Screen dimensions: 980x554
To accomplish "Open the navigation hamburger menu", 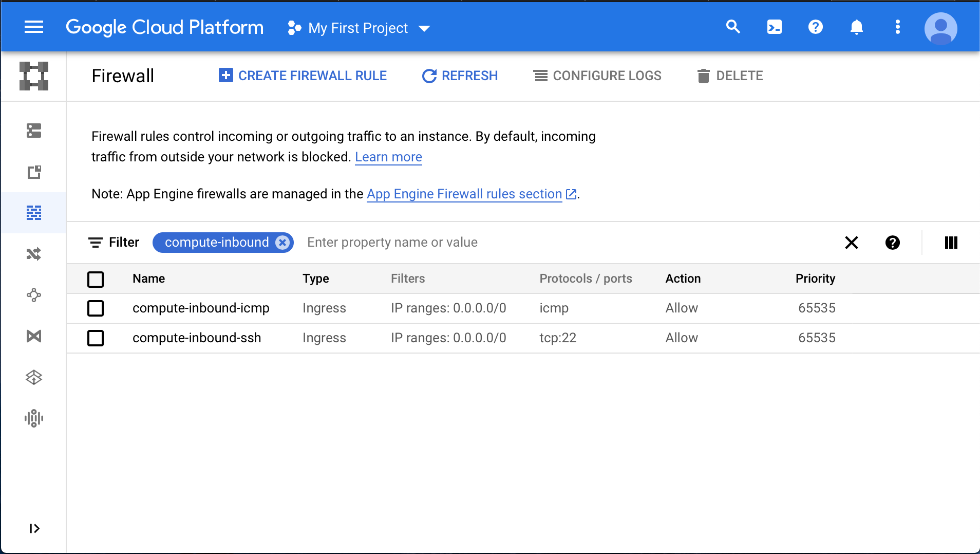I will (x=34, y=27).
